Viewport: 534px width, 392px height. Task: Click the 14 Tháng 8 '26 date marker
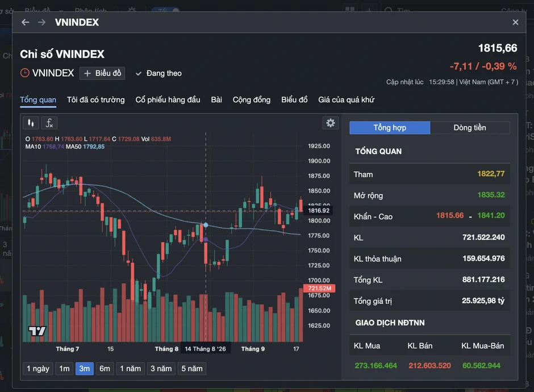pos(205,349)
